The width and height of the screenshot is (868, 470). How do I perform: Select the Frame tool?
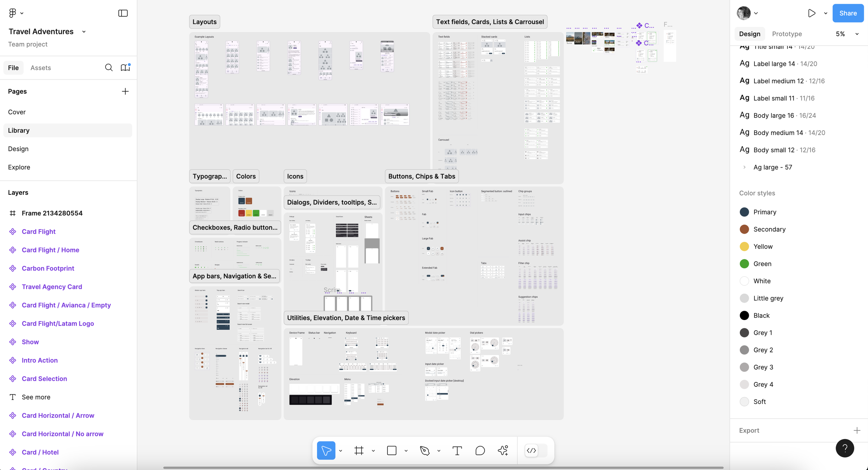(x=359, y=451)
